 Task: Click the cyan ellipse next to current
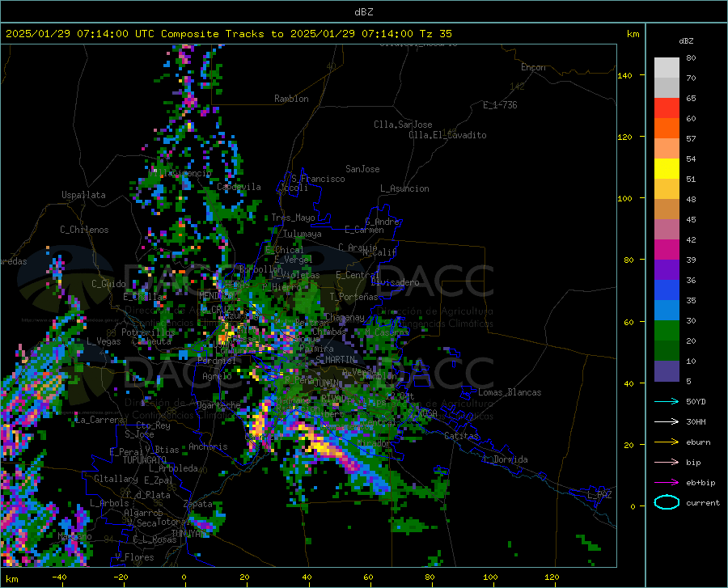click(x=667, y=502)
